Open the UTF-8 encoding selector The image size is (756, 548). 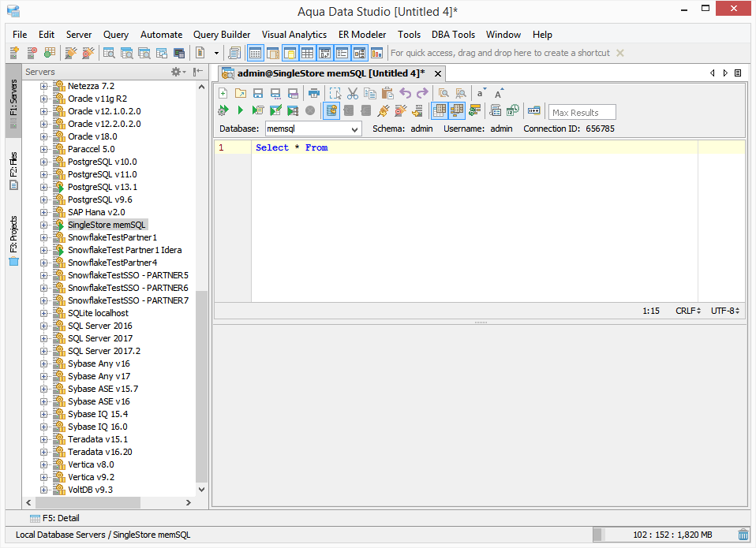(x=725, y=311)
